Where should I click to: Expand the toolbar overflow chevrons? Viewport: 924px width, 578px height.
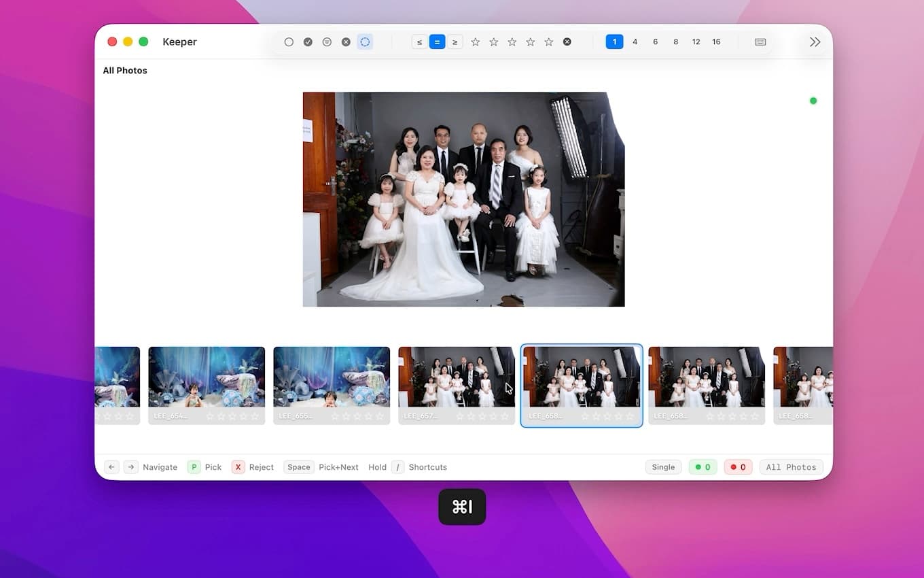(815, 42)
